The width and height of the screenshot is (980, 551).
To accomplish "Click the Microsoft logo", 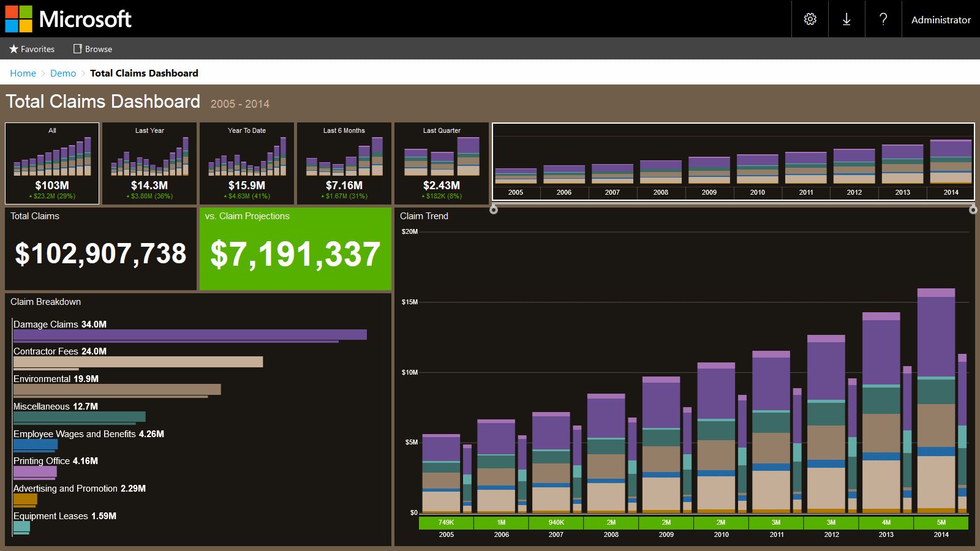I will coord(68,19).
